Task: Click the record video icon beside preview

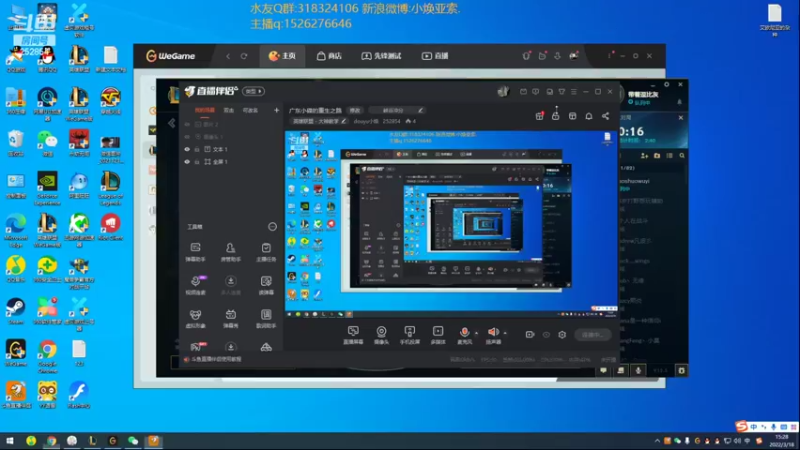Action: point(530,335)
